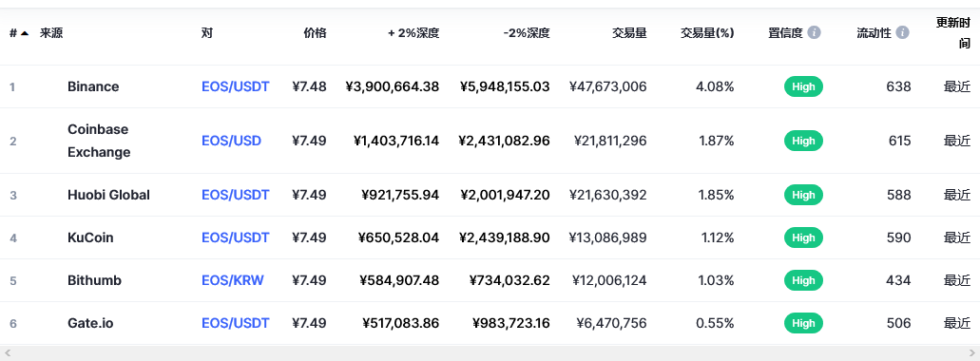Sort by 交易量(%) column header

tap(707, 33)
